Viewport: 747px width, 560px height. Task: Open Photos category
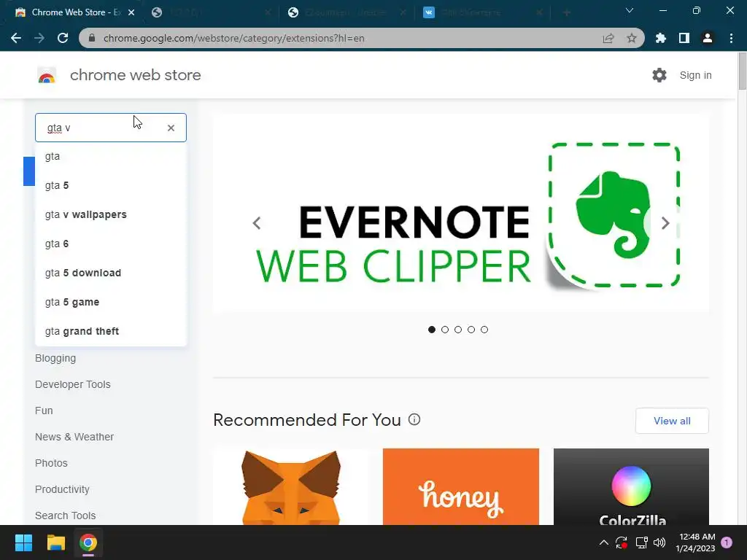coord(51,463)
